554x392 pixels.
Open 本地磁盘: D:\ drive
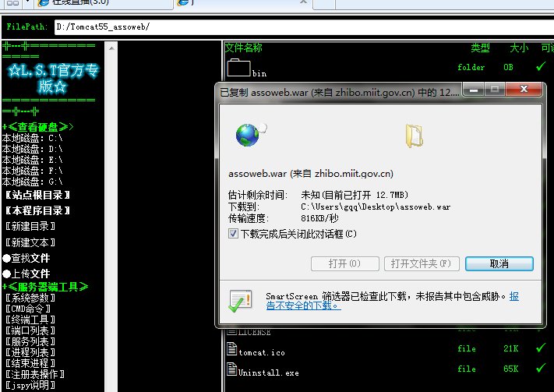(x=33, y=149)
